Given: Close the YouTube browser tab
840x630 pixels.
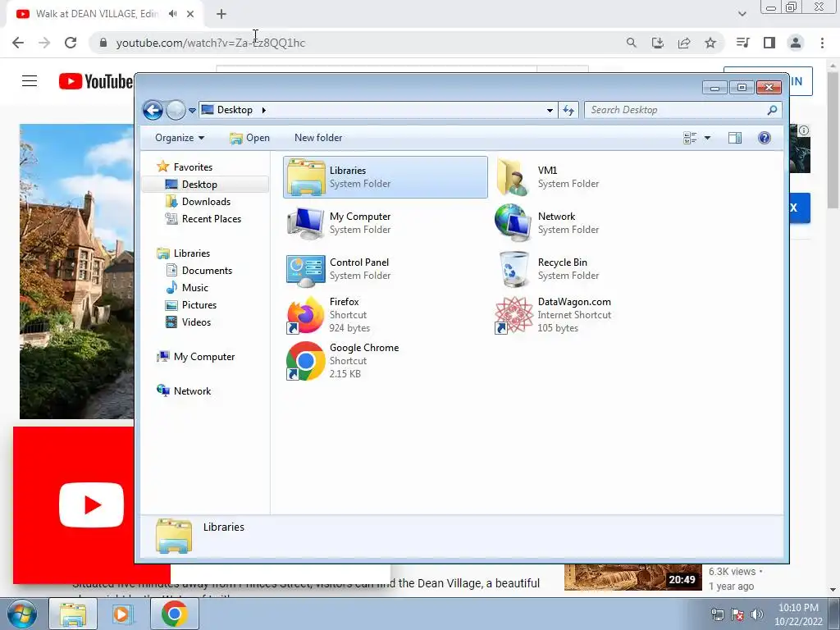Looking at the screenshot, I should (x=190, y=14).
